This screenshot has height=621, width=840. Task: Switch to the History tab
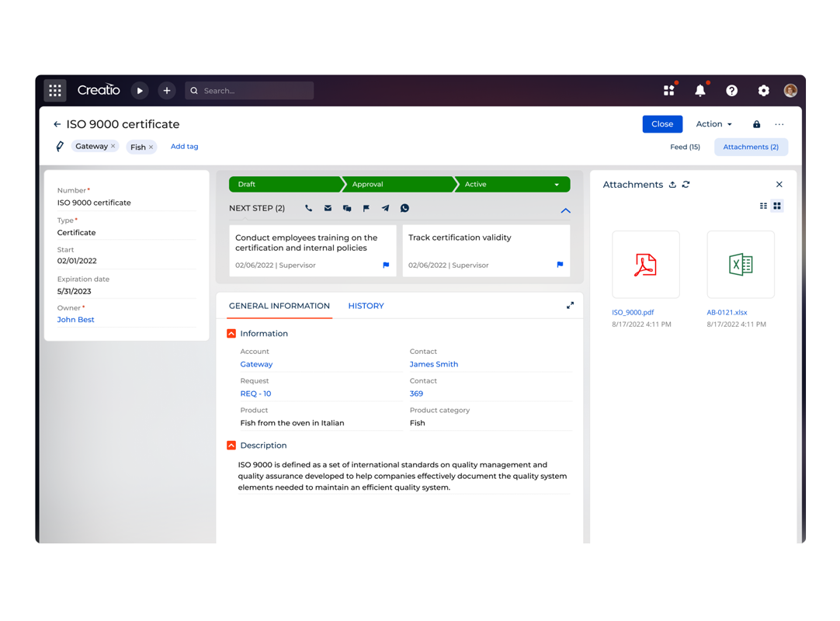pos(366,306)
